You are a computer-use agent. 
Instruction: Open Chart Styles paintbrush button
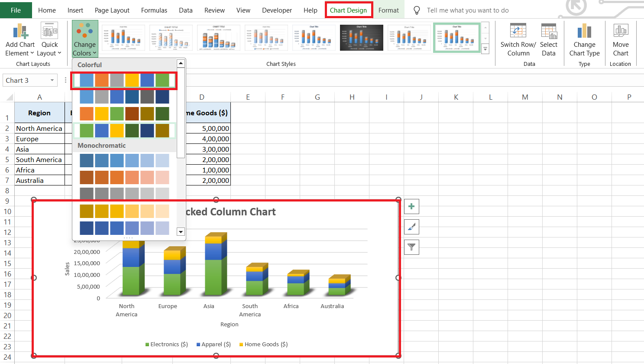[411, 227]
